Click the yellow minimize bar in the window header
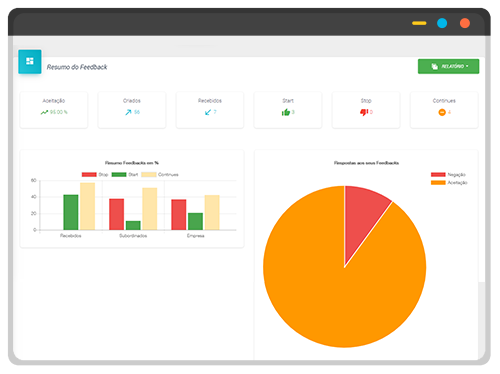 (x=419, y=23)
